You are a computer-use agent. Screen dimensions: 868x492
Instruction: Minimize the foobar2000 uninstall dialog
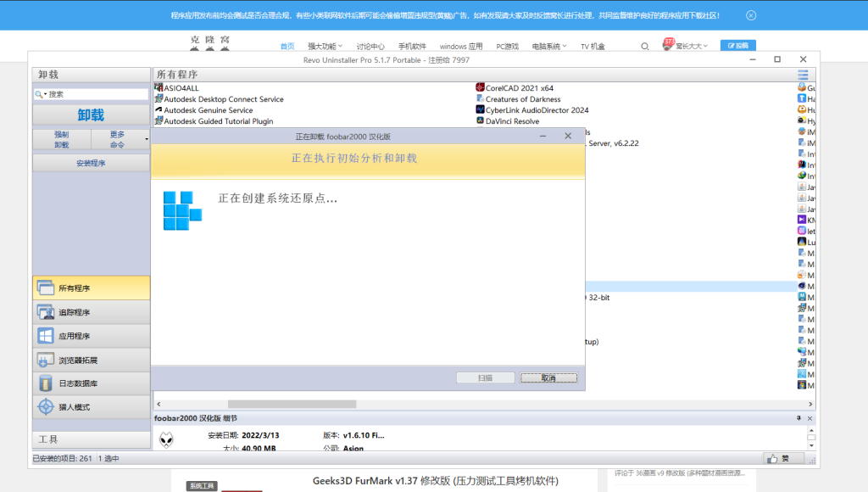(x=543, y=137)
